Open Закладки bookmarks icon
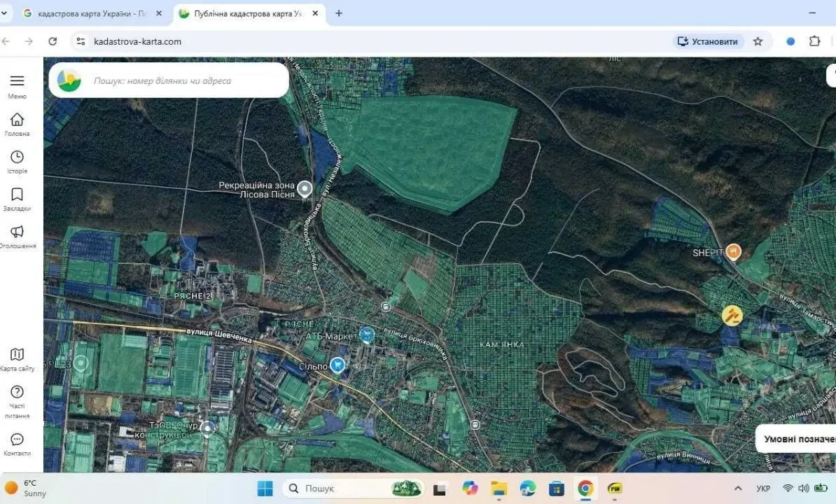Screen dimensions: 836x504 click(17, 195)
